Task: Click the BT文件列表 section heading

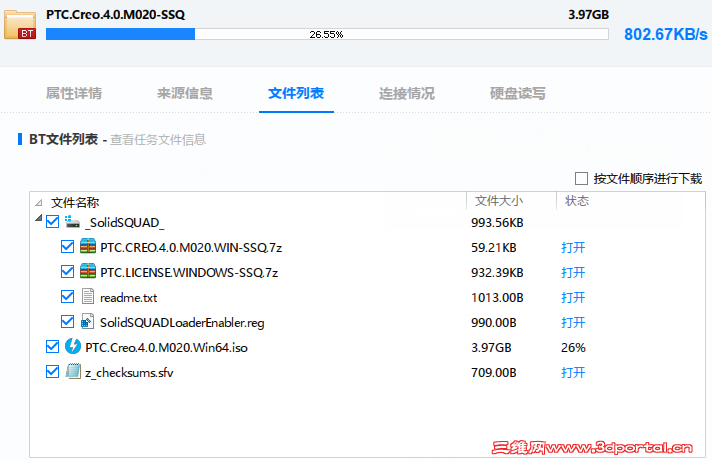Action: 63,139
